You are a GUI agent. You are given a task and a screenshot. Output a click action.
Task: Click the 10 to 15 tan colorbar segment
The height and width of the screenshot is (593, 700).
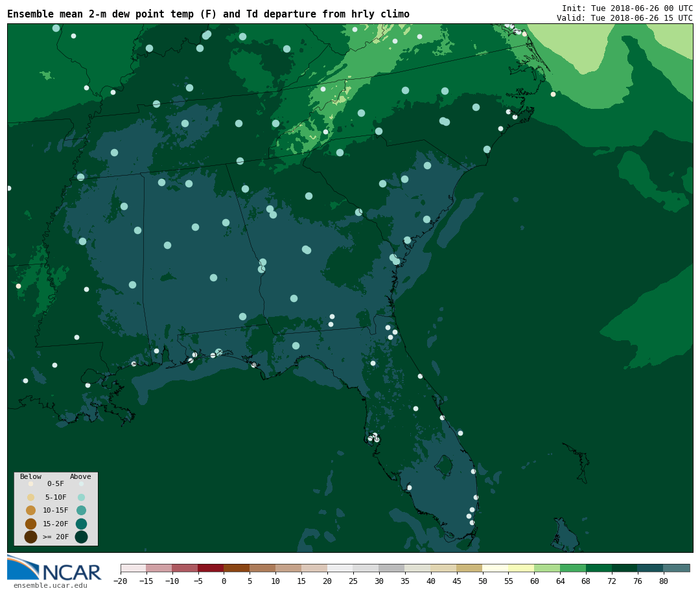click(x=289, y=568)
